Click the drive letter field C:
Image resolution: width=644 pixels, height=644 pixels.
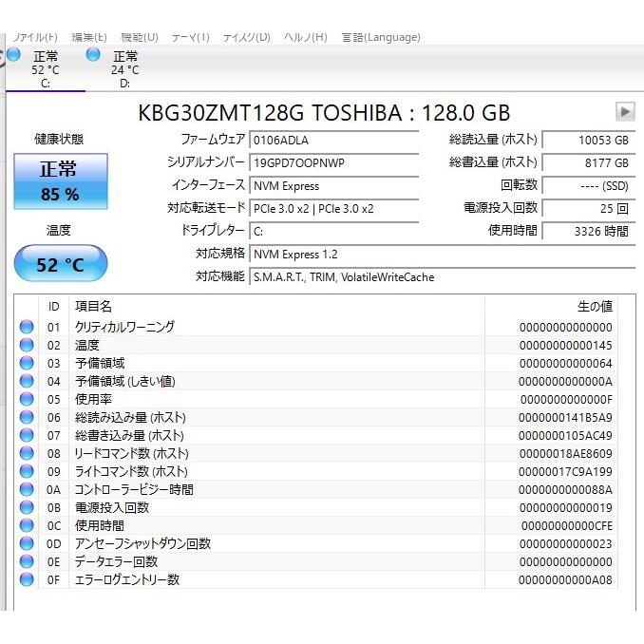[334, 231]
